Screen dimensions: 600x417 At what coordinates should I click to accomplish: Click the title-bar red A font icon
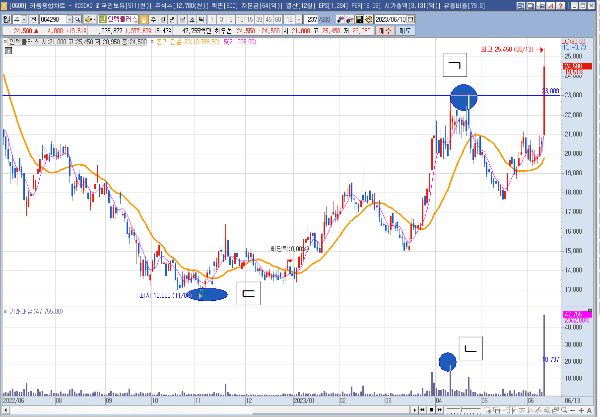551,6
